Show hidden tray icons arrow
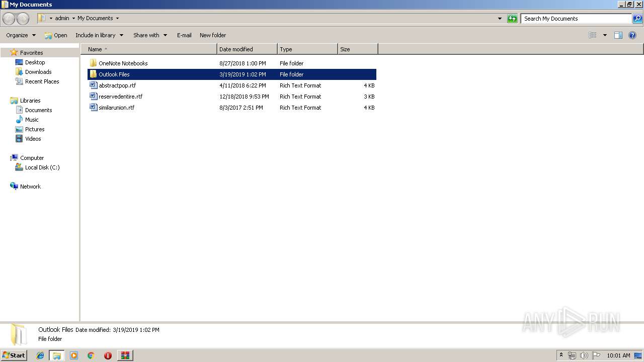Image resolution: width=644 pixels, height=362 pixels. click(561, 355)
